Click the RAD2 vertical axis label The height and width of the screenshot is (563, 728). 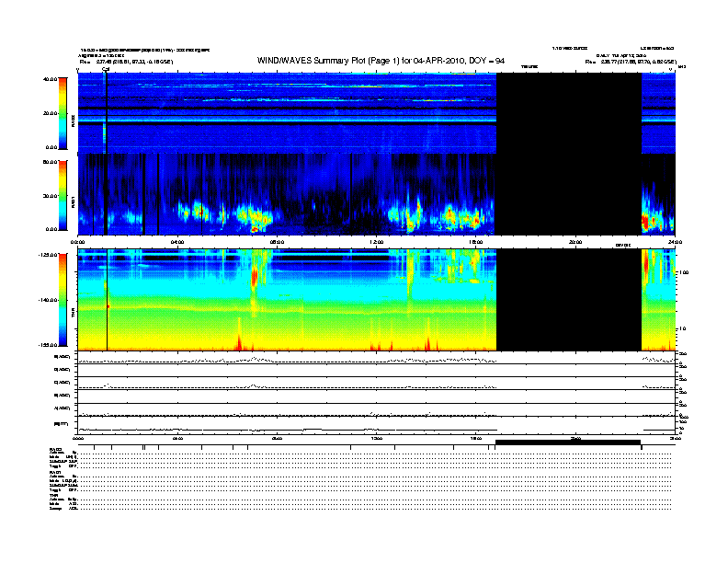tap(73, 120)
